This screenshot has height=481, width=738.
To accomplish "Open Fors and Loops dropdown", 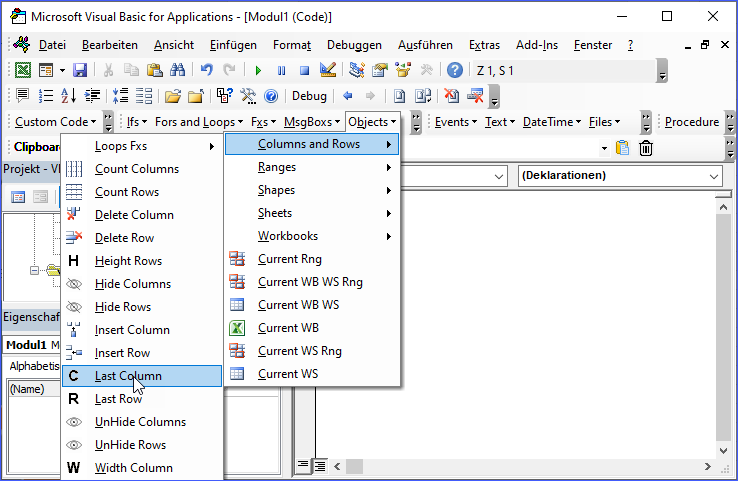I will (199, 122).
